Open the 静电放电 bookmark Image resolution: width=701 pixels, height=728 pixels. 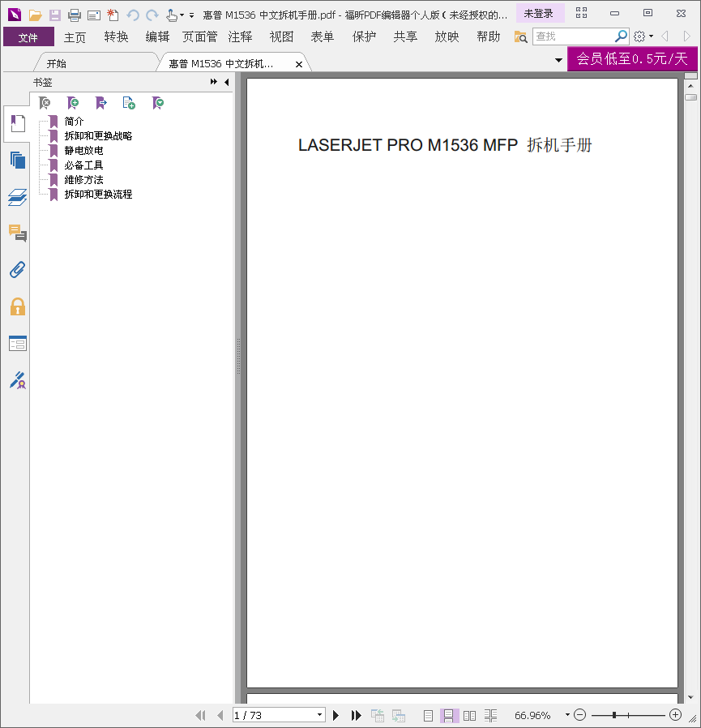[84, 151]
